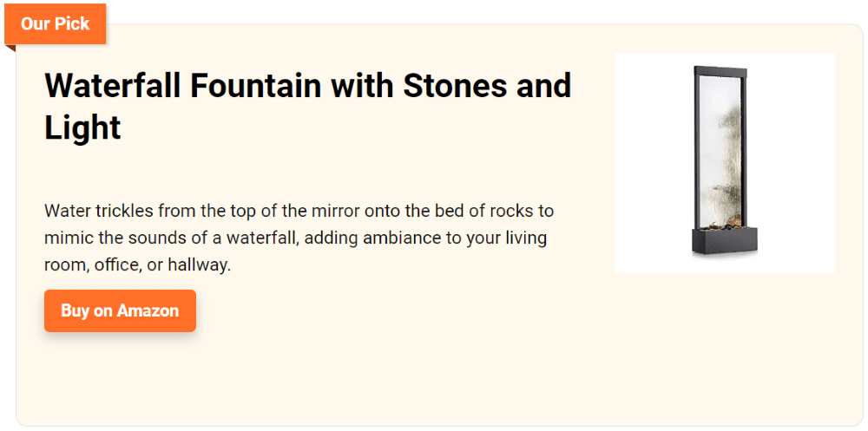This screenshot has height=431, width=868.
Task: Click the "Buy on Amazon" button
Action: coord(120,310)
